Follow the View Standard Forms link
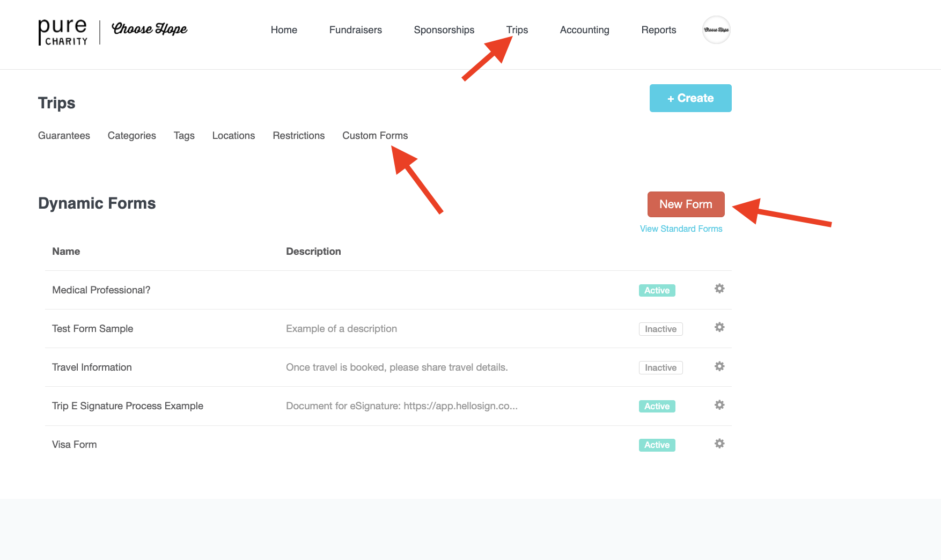Viewport: 941px width, 560px height. tap(681, 229)
